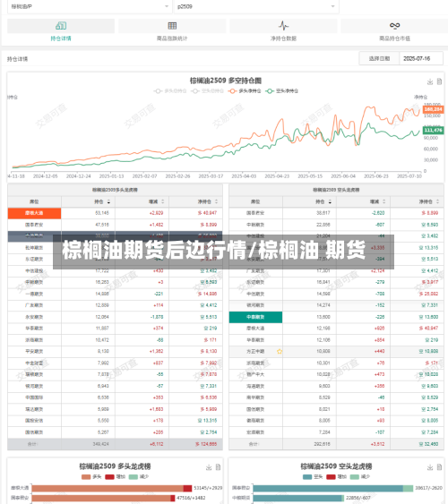Toggle orange 多头净持仓 legend series

tap(245, 91)
